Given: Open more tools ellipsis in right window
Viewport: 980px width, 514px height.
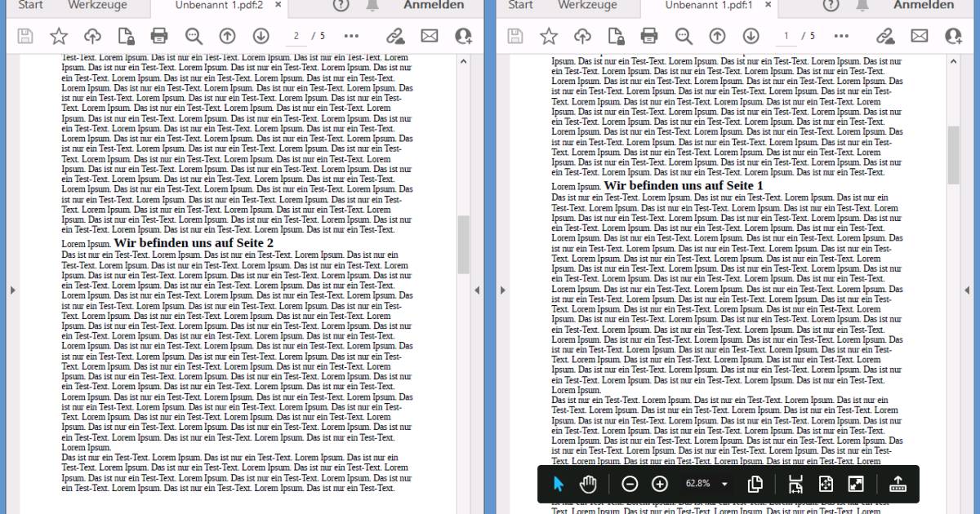Looking at the screenshot, I should (841, 36).
